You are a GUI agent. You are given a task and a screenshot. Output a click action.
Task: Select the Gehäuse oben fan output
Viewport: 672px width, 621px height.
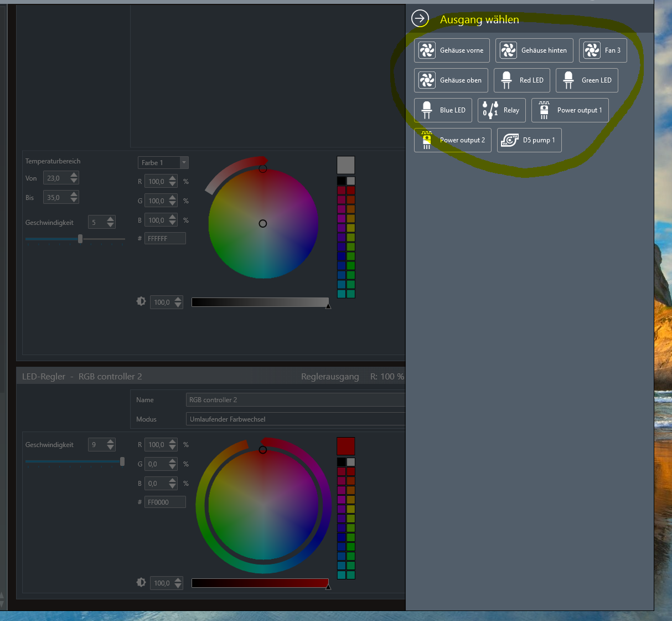(x=451, y=80)
